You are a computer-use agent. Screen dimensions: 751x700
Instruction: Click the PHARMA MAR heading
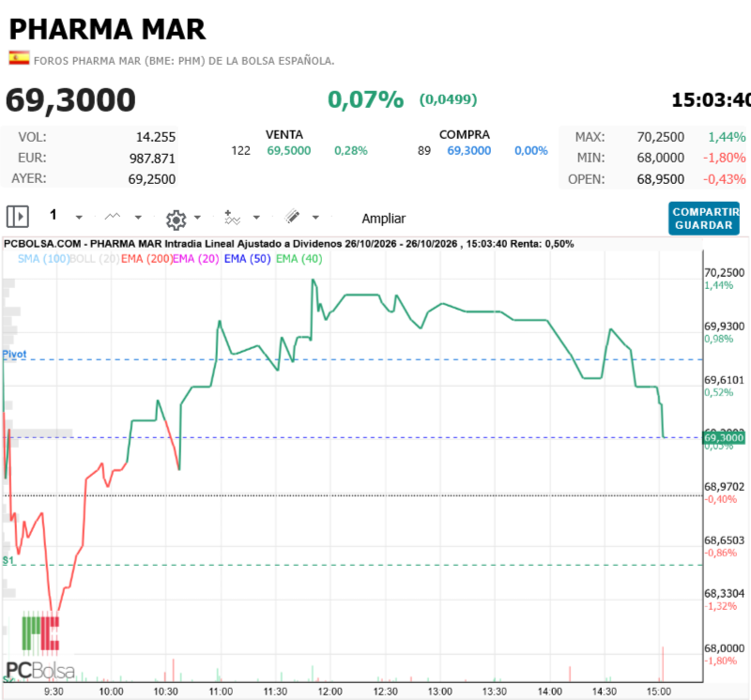(x=107, y=29)
